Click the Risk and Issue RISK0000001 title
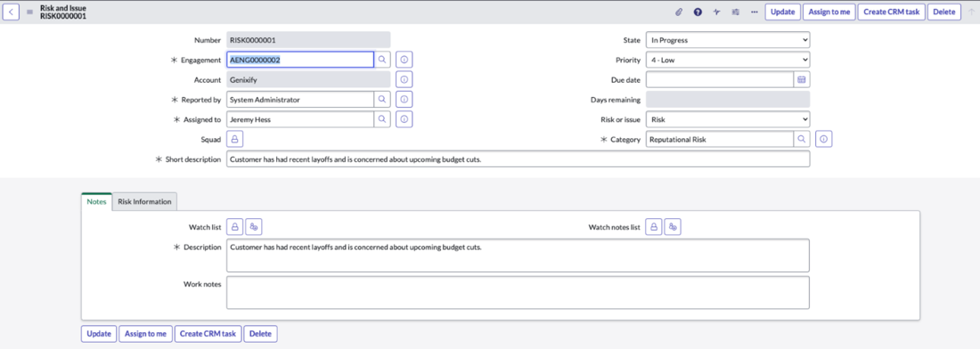Viewport: 980px width, 349px height. (x=63, y=12)
